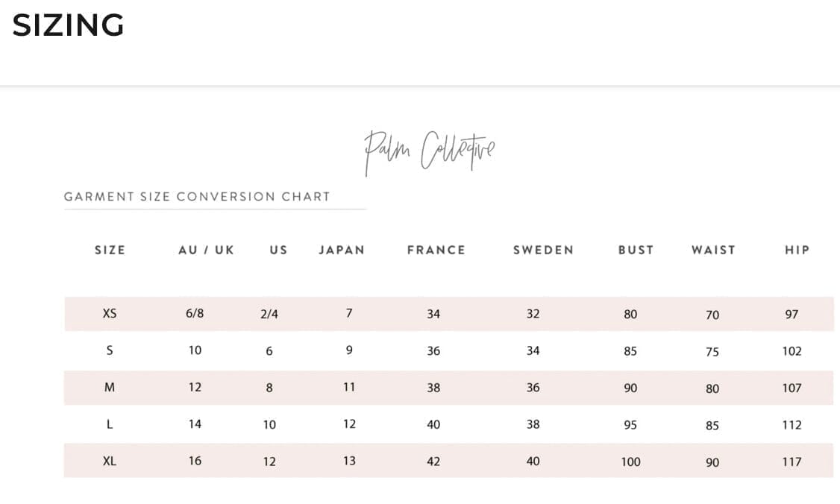Screen dimensions: 840x504
Task: Click the 6/8 AU/UK value for XS
Action: [x=195, y=314]
